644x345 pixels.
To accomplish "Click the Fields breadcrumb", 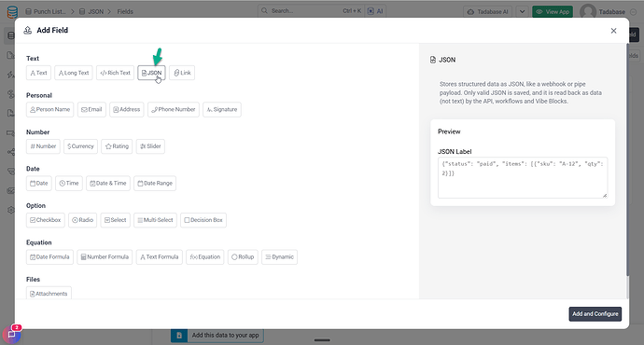I will [125, 11].
